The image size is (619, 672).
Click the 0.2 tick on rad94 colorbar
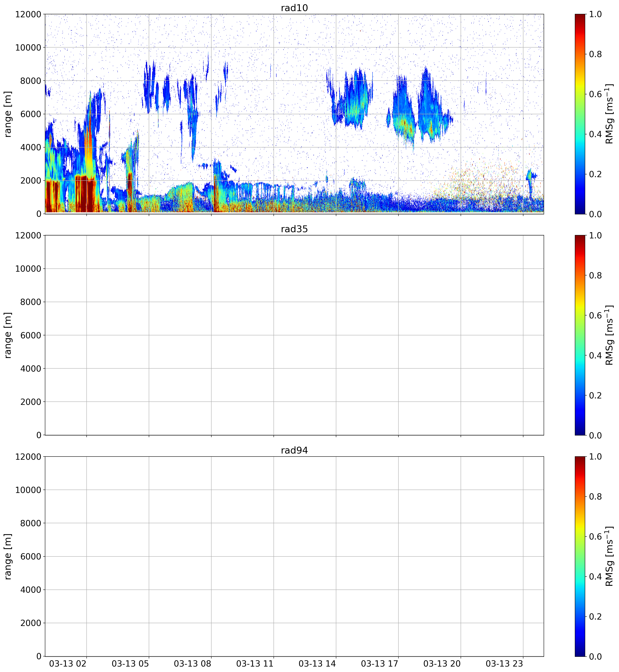595,617
